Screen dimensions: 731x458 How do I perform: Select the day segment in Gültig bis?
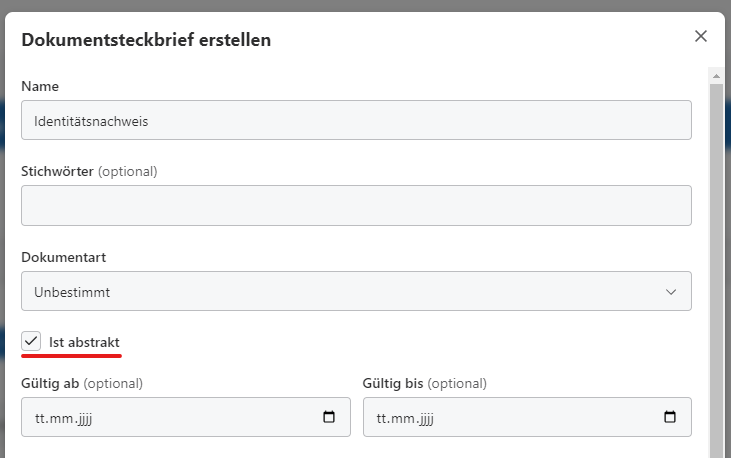point(381,418)
